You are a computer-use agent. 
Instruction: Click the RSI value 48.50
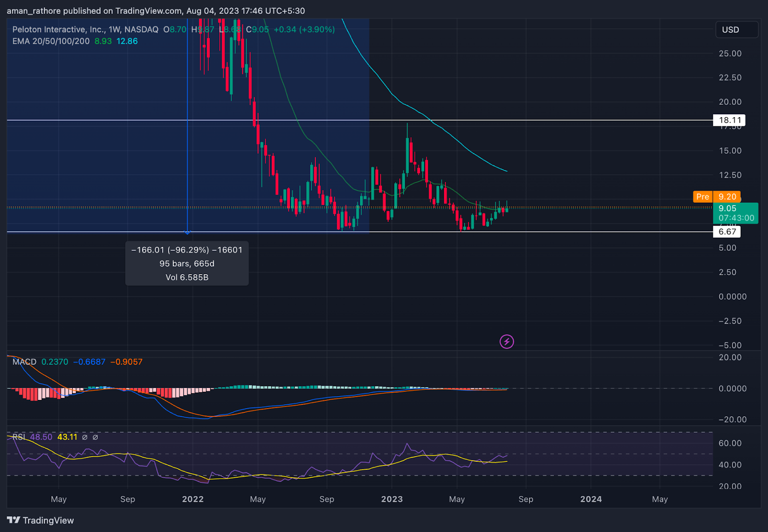point(41,437)
